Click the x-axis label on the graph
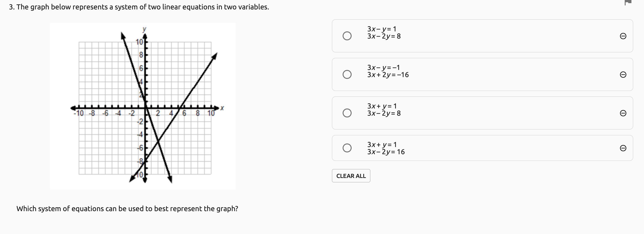644x234 pixels. [222, 108]
